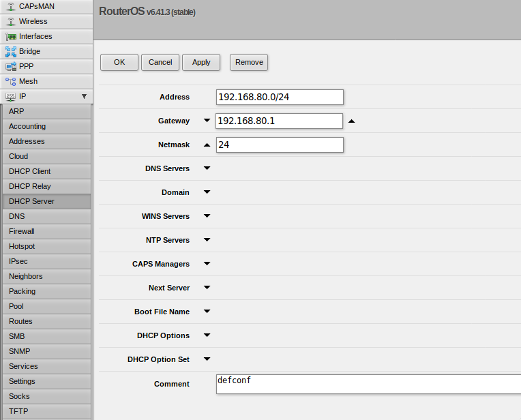Collapse the IP menu arrow

tap(84, 96)
